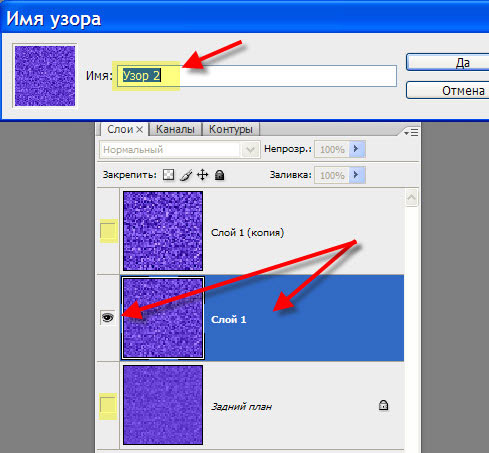Image resolution: width=489 pixels, height=453 pixels.
Task: Hide Слой 1 using eye icon
Action: (107, 317)
